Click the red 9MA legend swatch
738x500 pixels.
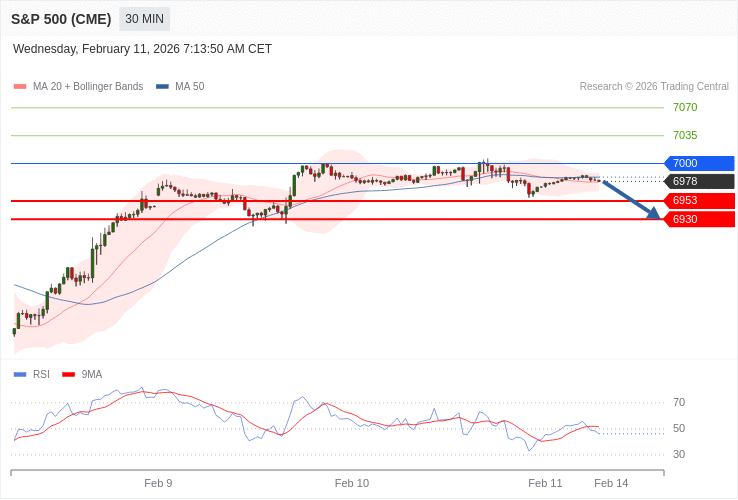pos(69,375)
